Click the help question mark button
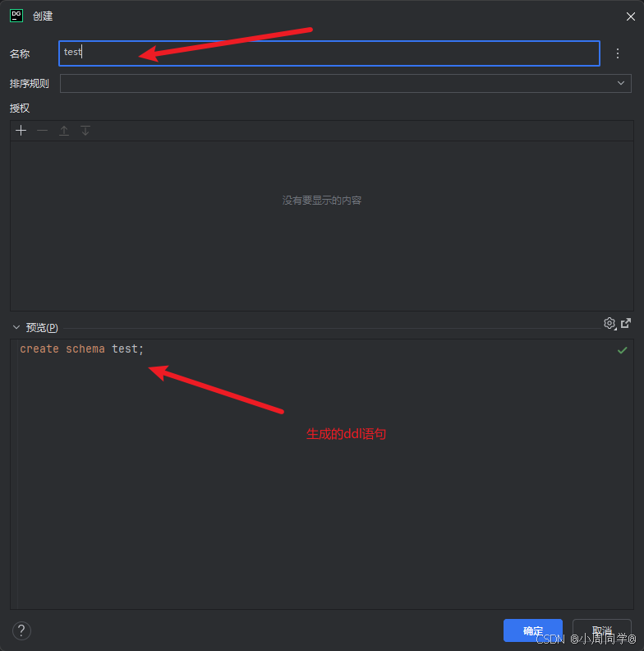The image size is (644, 651). 21,630
